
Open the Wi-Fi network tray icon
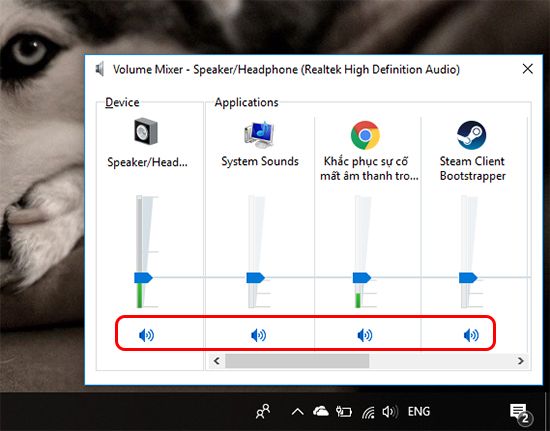click(x=368, y=412)
